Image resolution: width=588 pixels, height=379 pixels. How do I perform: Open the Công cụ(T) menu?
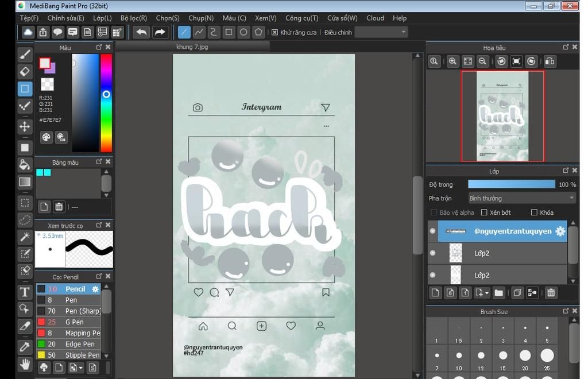[x=301, y=18]
